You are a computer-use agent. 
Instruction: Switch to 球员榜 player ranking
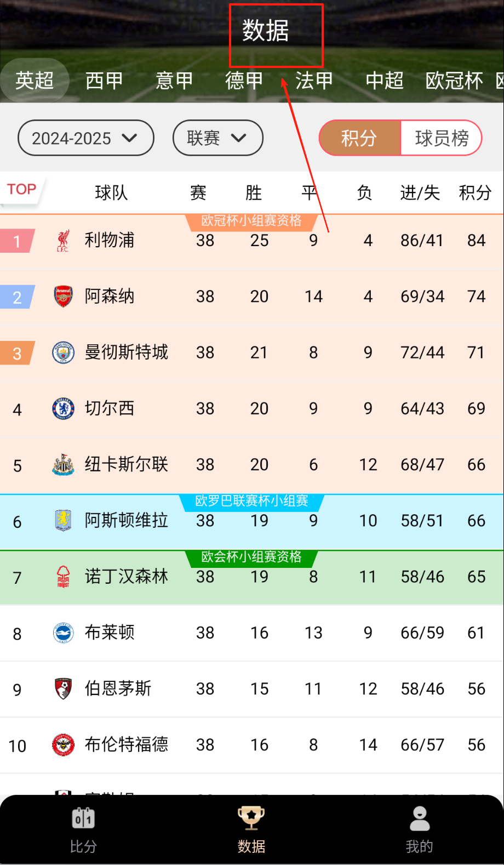(442, 138)
